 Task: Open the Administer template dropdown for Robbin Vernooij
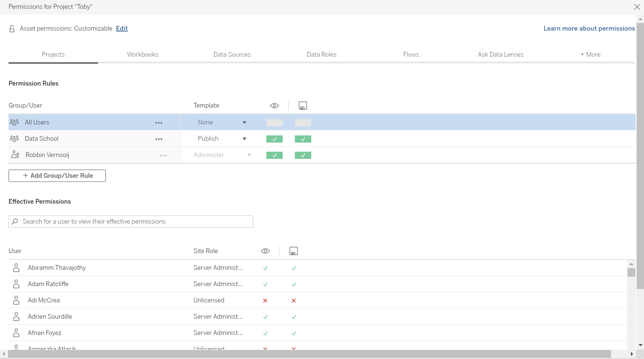pyautogui.click(x=222, y=155)
